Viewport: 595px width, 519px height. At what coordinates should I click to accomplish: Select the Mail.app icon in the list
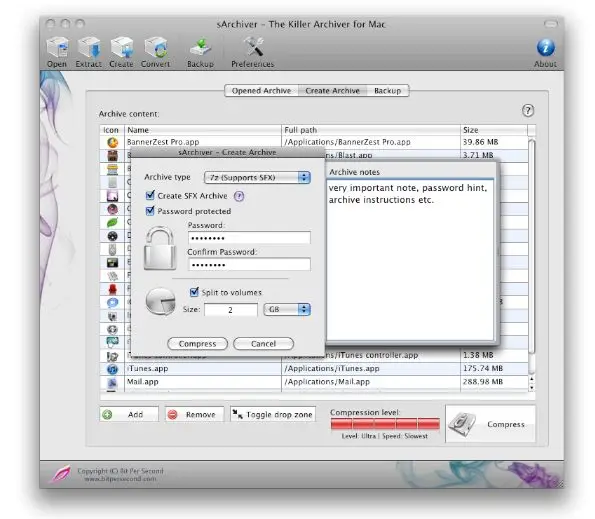pyautogui.click(x=112, y=382)
